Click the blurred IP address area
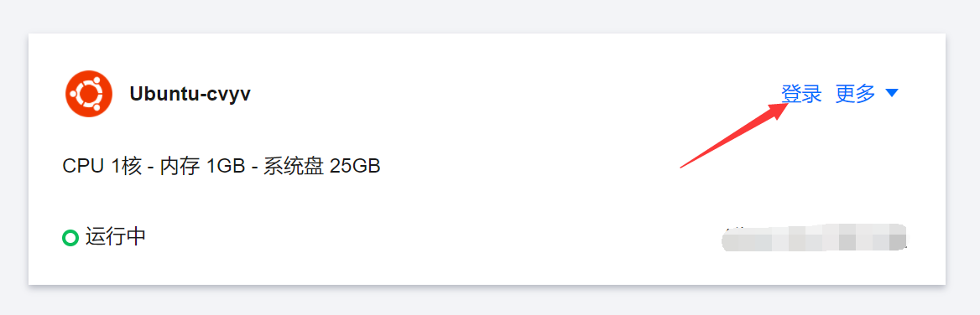Image resolution: width=980 pixels, height=315 pixels. [814, 238]
